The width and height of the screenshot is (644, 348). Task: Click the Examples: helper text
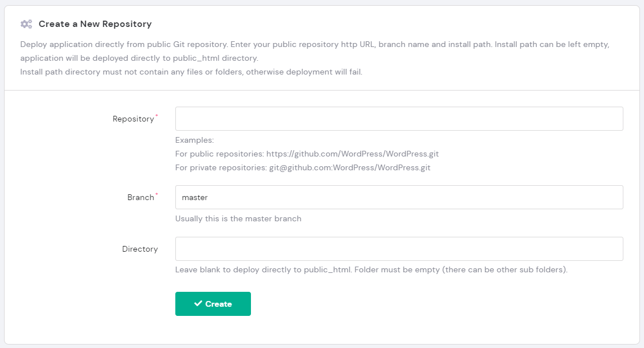pos(194,140)
